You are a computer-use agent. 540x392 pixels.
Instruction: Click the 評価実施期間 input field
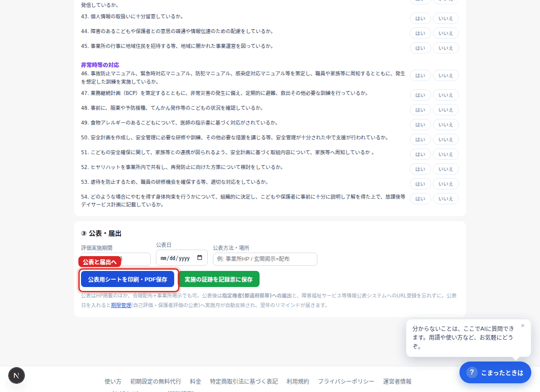click(116, 259)
